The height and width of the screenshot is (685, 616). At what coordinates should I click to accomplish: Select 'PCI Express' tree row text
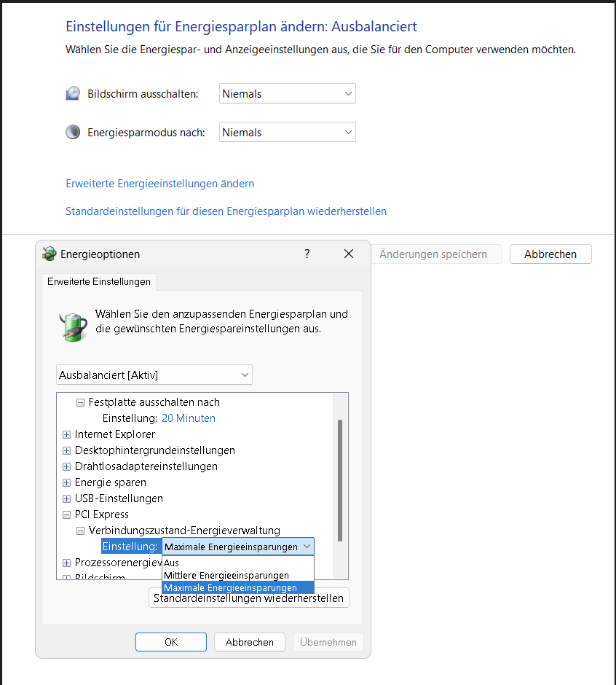(102, 514)
